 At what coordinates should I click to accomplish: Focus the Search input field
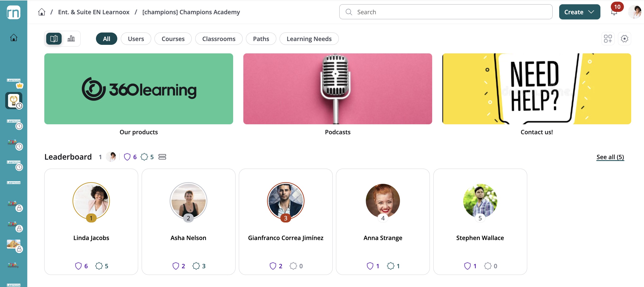click(445, 12)
